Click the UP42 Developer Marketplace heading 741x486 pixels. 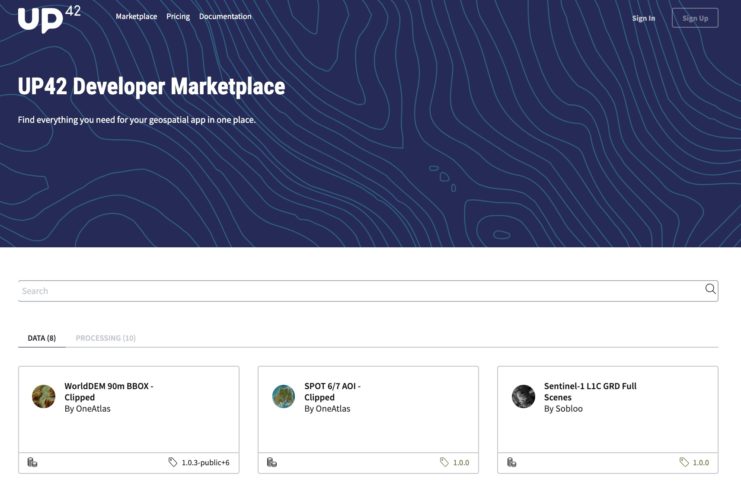[x=151, y=87]
